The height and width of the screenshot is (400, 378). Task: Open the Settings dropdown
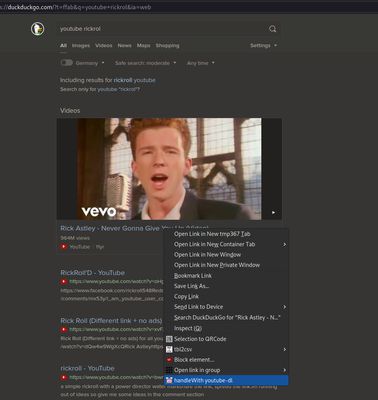click(x=263, y=45)
